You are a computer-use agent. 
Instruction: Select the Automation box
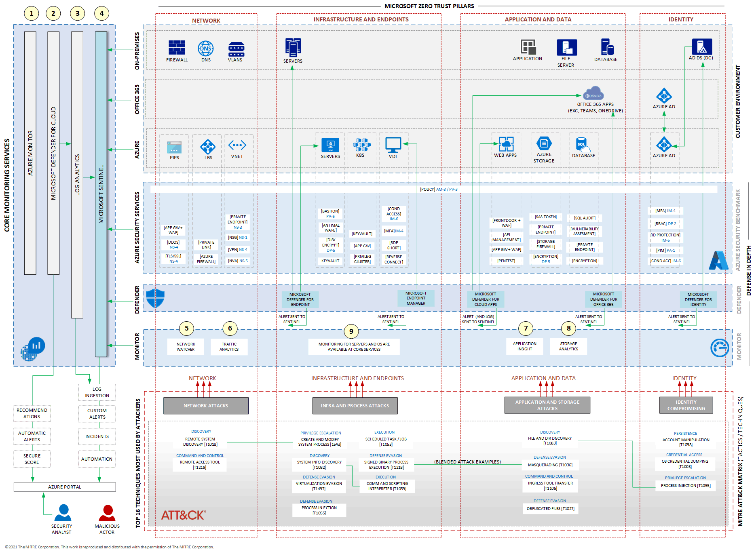click(x=97, y=459)
